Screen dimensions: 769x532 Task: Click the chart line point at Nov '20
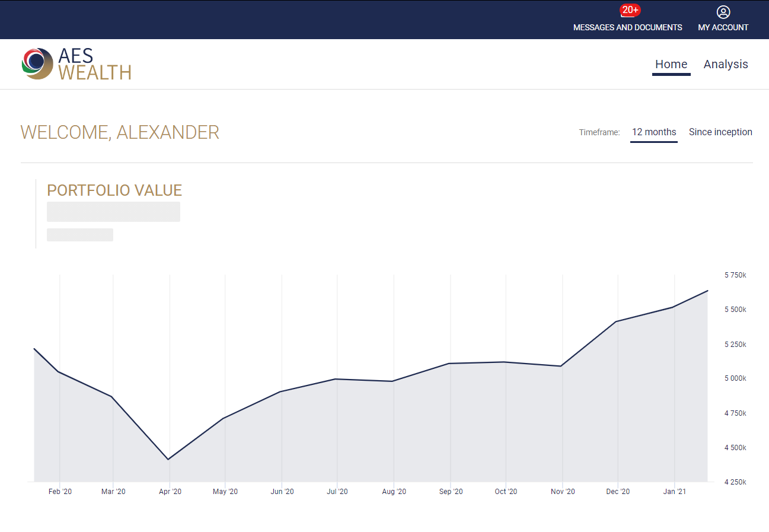[x=561, y=366]
